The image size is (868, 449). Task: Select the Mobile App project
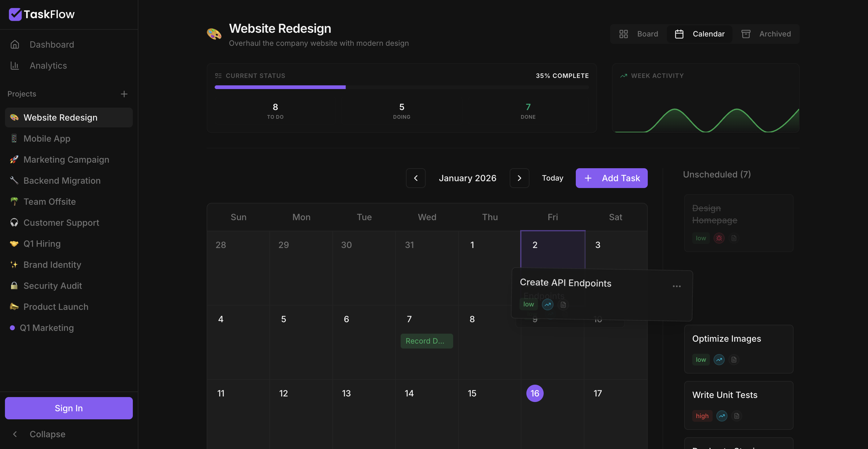[x=69, y=138]
